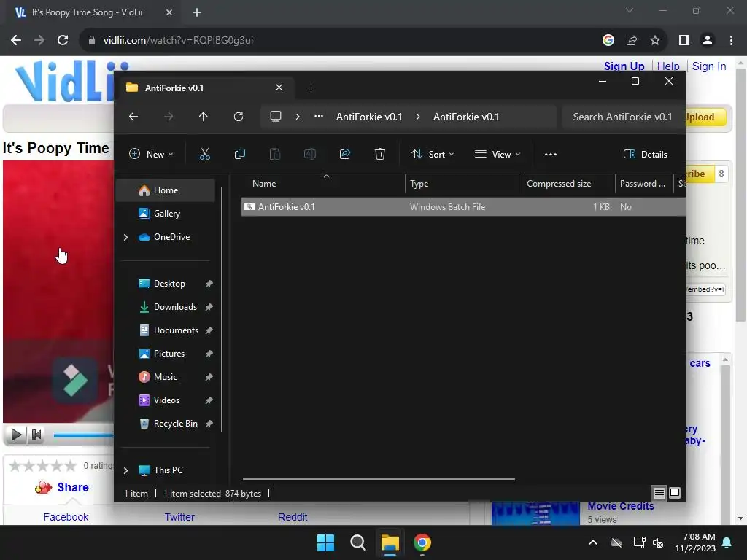Image resolution: width=747 pixels, height=560 pixels.
Task: Expand the This PC tree node
Action: (x=125, y=470)
